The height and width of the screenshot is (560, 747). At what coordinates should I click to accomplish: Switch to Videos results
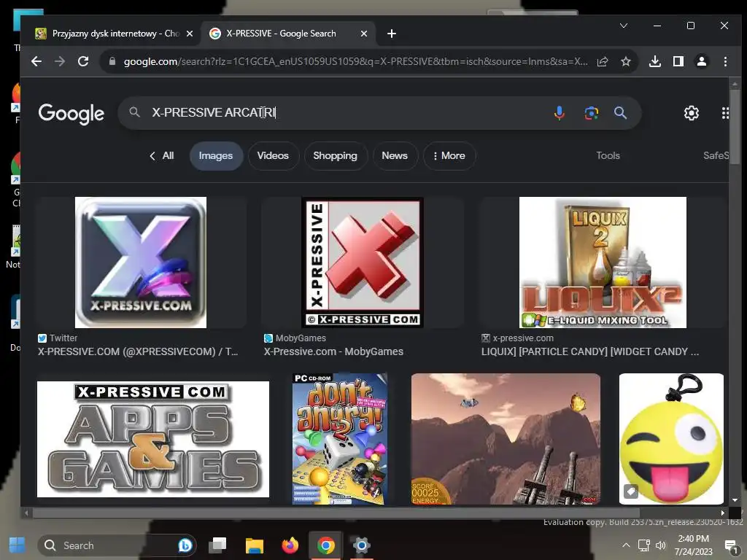[273, 156]
